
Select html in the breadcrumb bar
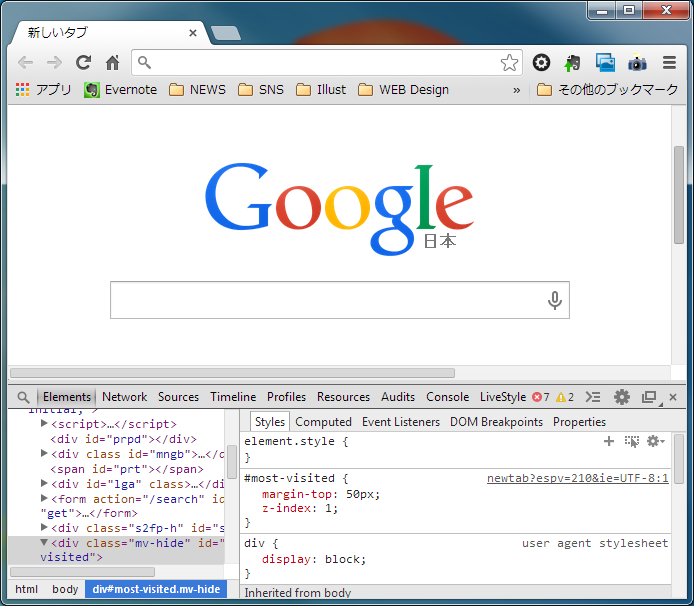pyautogui.click(x=27, y=589)
